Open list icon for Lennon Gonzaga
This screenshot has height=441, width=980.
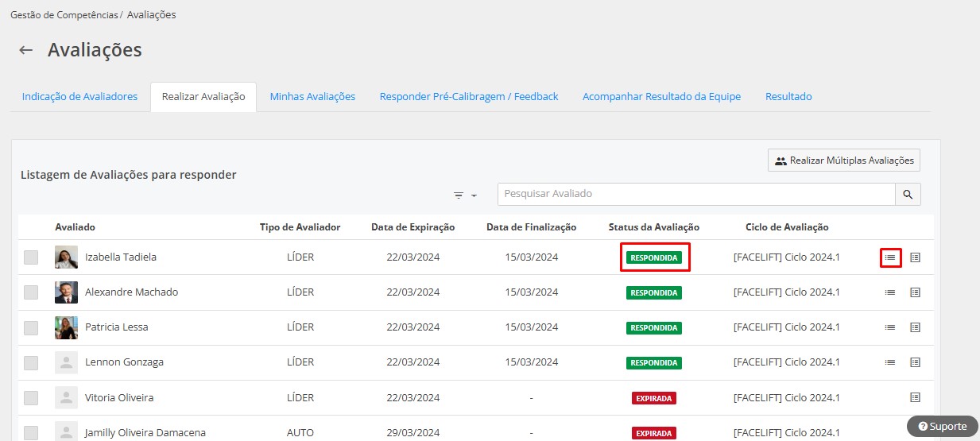coord(890,362)
